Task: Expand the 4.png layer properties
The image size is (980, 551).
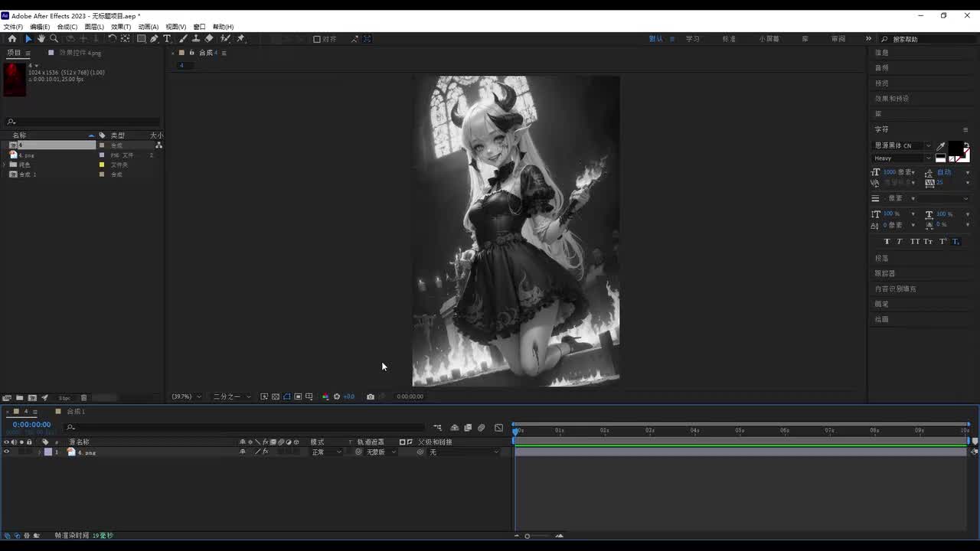Action: click(40, 452)
